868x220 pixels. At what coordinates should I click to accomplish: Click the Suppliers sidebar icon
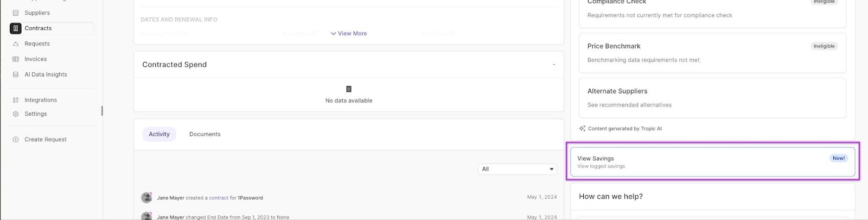16,13
